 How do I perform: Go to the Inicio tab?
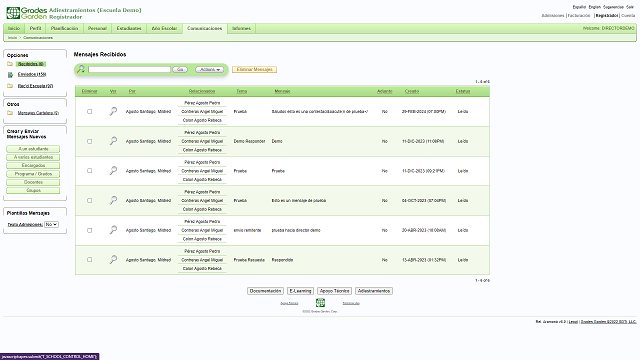14,28
